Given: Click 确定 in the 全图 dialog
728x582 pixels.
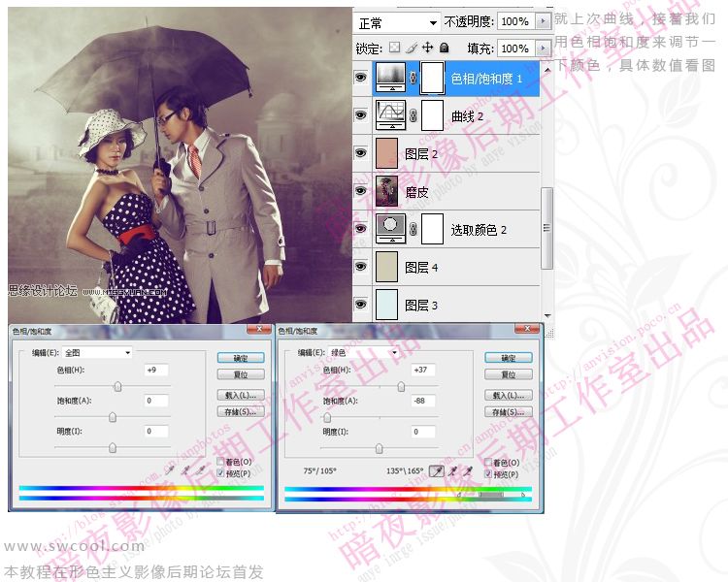Looking at the screenshot, I should tap(241, 358).
